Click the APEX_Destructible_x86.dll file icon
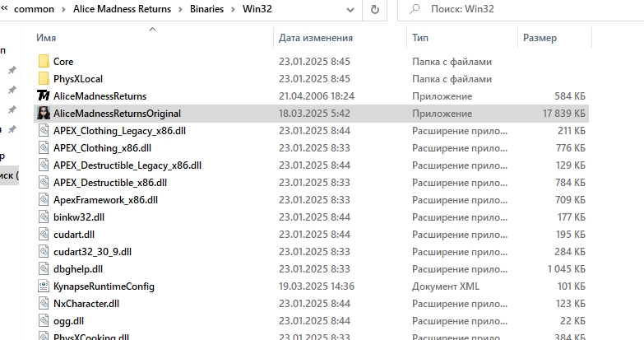 coord(44,182)
